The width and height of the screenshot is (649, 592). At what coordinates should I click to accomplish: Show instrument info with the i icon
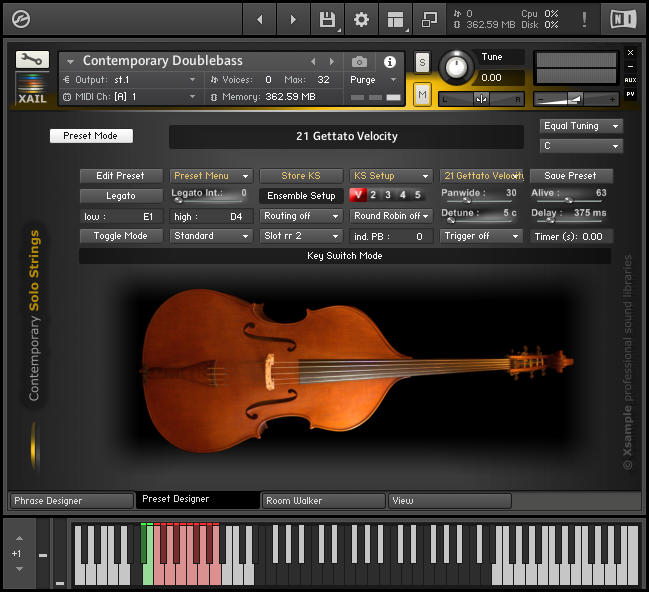point(389,62)
